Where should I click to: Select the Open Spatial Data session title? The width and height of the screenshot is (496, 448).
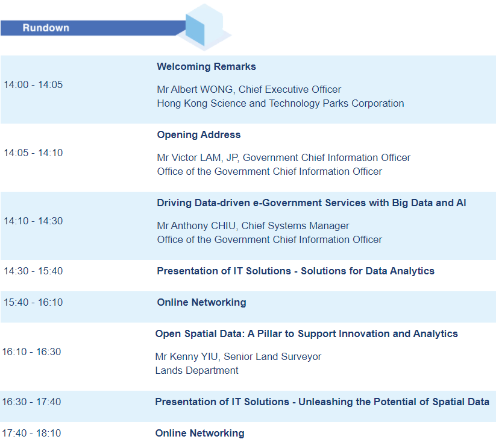pos(306,333)
